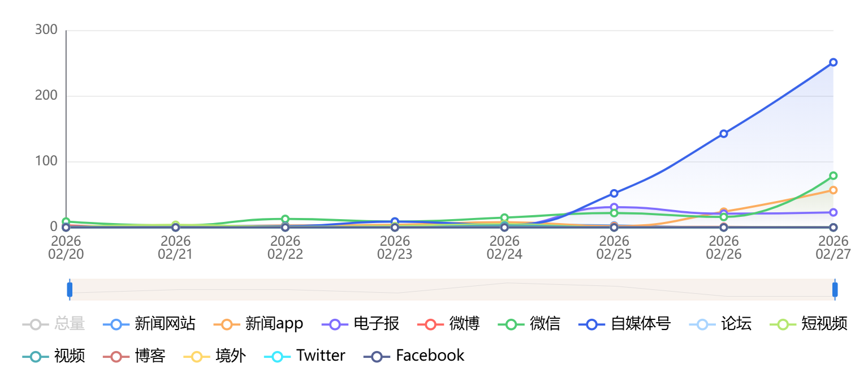This screenshot has width=868, height=385.
Task: Click the 新闻app data point on 02/27
Action: [833, 190]
